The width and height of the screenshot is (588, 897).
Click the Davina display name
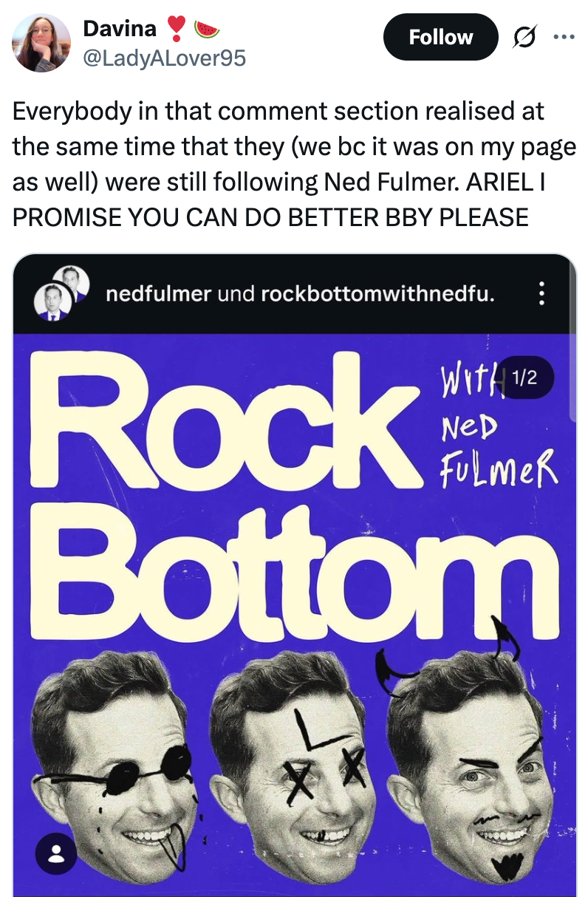tap(120, 29)
